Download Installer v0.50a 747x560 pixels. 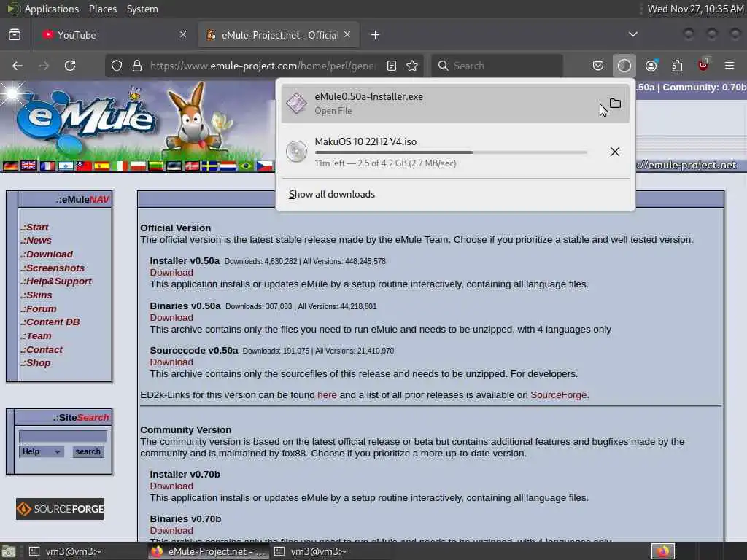171,273
